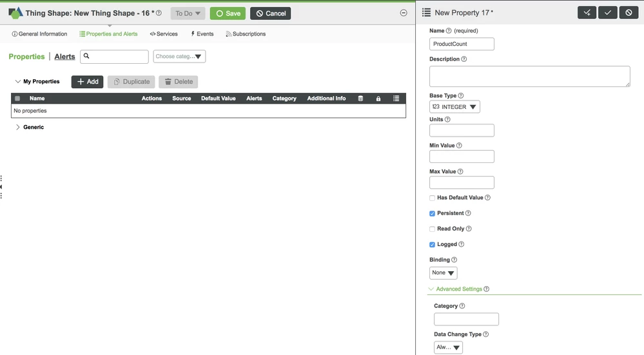Confirm new property with checkmark button
This screenshot has width=644, height=355.
click(608, 13)
